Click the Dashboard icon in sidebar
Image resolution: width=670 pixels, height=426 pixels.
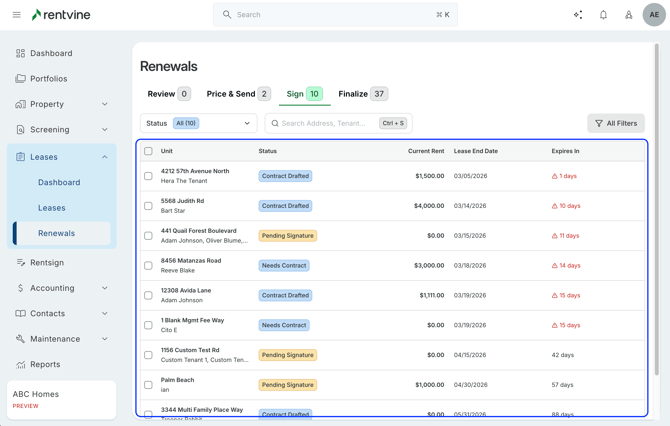[x=20, y=53]
